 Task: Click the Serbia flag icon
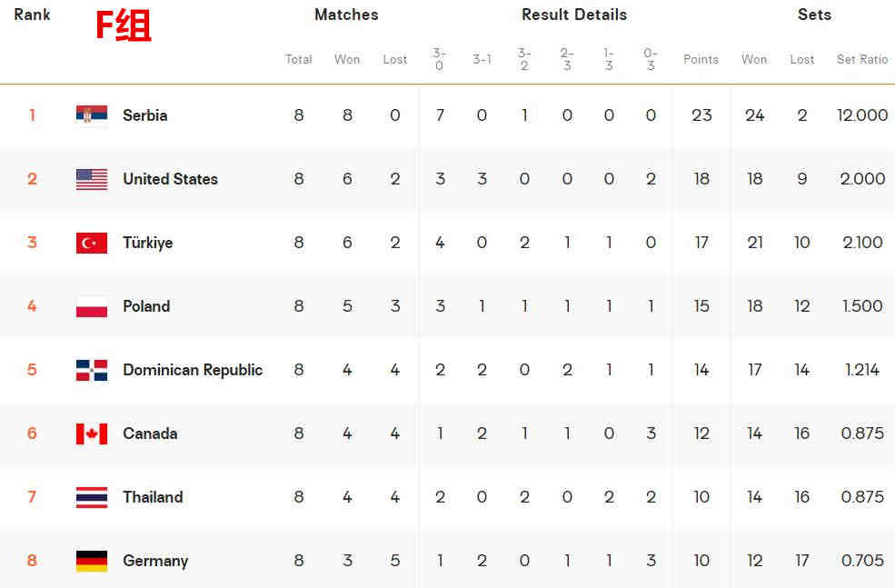92,115
